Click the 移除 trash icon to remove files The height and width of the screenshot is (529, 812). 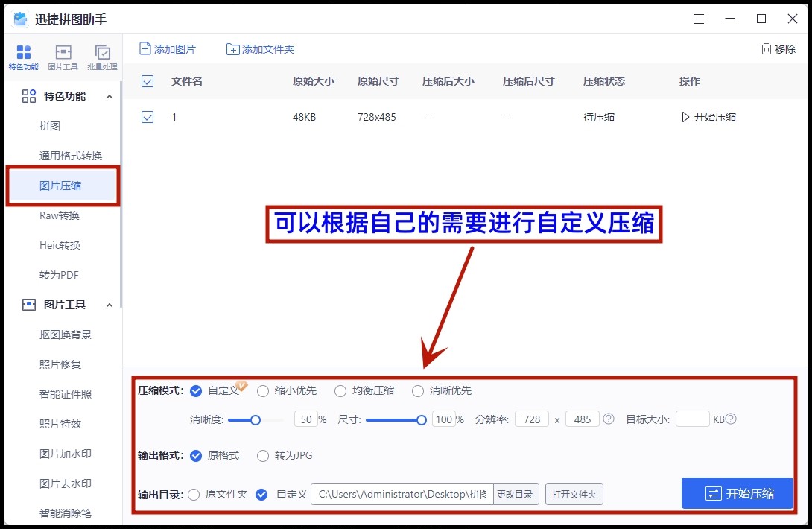766,48
